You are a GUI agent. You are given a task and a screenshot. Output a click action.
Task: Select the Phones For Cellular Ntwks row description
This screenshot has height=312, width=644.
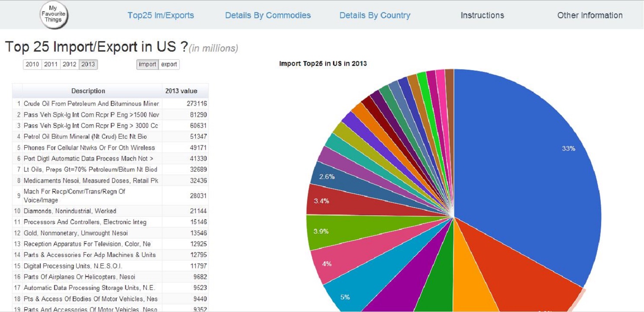tap(92, 148)
